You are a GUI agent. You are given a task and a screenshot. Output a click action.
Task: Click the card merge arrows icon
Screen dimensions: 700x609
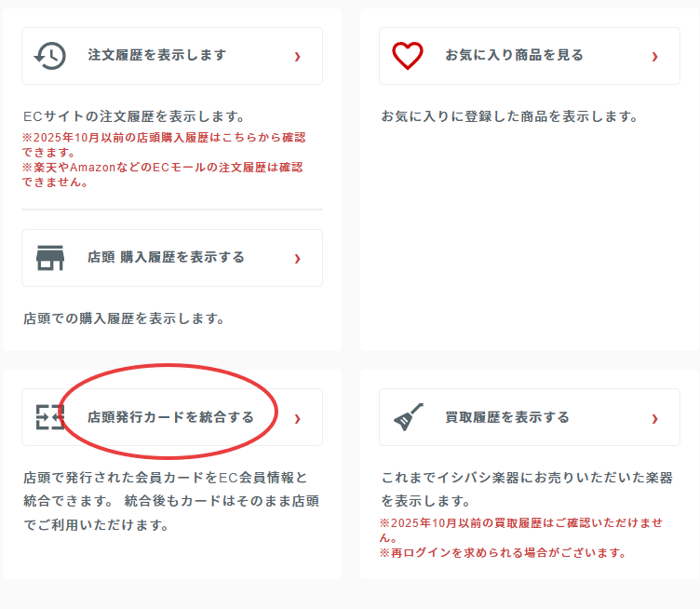[x=50, y=417]
